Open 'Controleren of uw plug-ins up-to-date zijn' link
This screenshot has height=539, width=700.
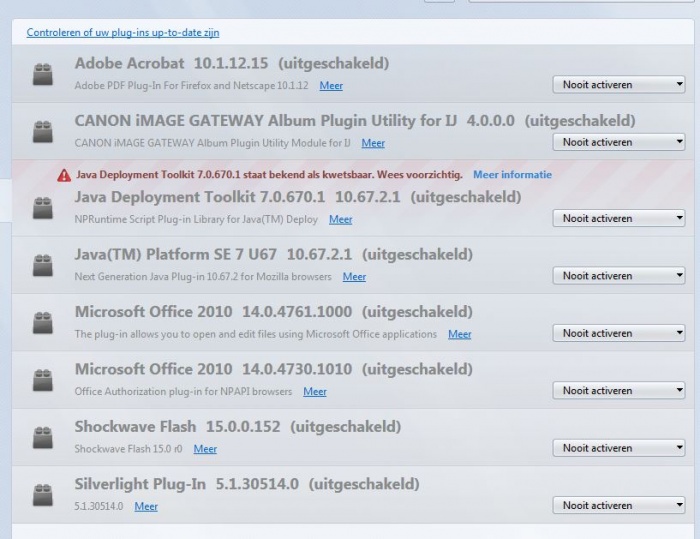[x=123, y=33]
